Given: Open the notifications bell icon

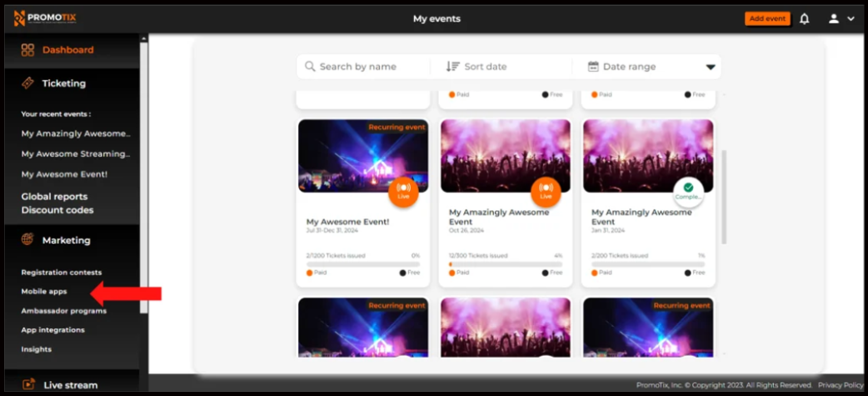Looking at the screenshot, I should pos(804,18).
